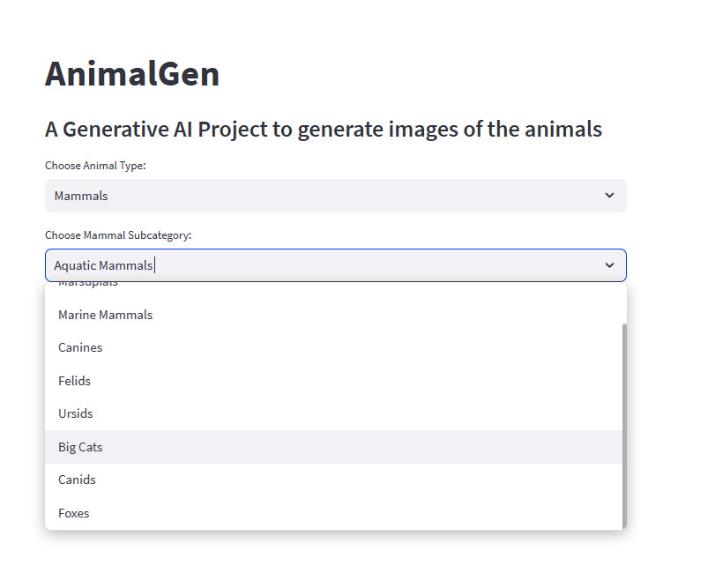Choose Canids in the dropdown list
Image resolution: width=715 pixels, height=588 pixels.
[77, 480]
